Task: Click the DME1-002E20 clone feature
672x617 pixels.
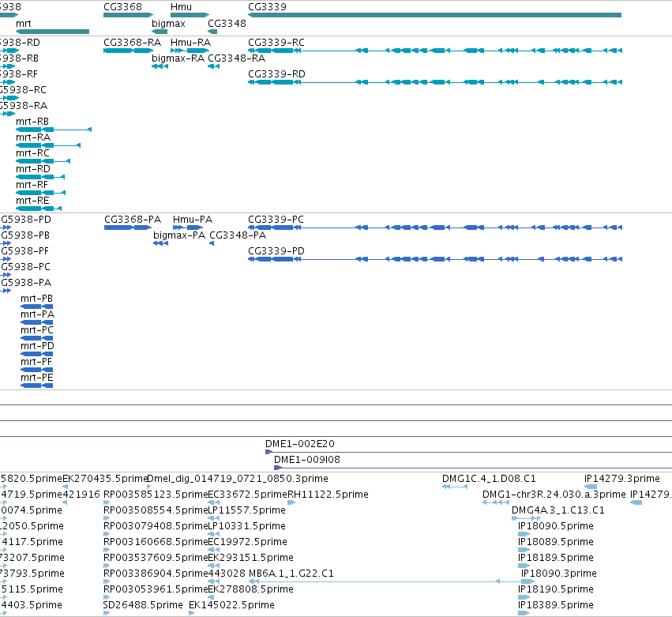Action: pyautogui.click(x=468, y=452)
